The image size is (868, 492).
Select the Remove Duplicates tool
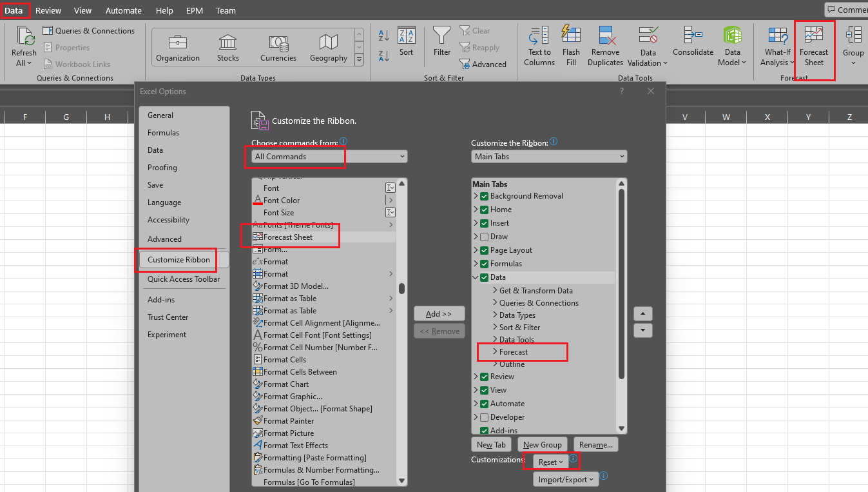(x=605, y=47)
